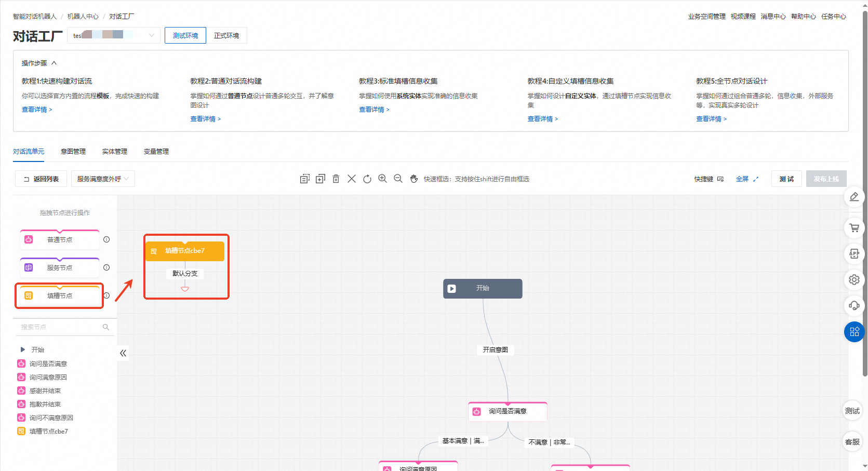The image size is (868, 471).
Task: Click the info icon beside 服务节点
Action: click(106, 267)
